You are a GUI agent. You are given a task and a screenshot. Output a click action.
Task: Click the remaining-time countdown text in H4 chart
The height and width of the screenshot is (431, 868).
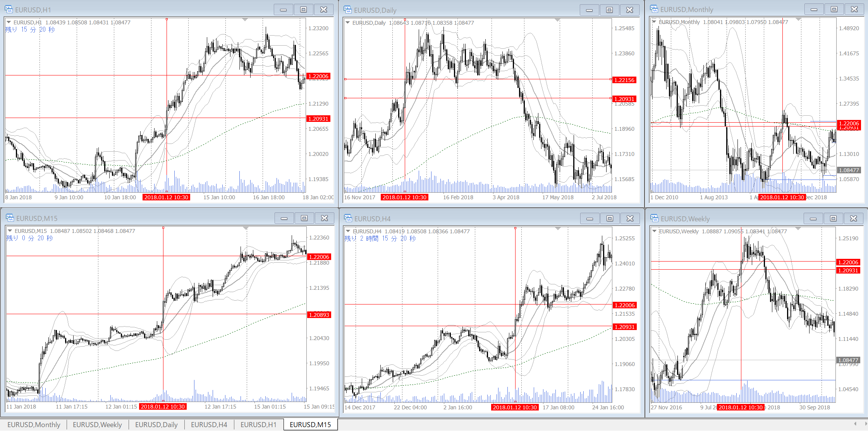[380, 238]
